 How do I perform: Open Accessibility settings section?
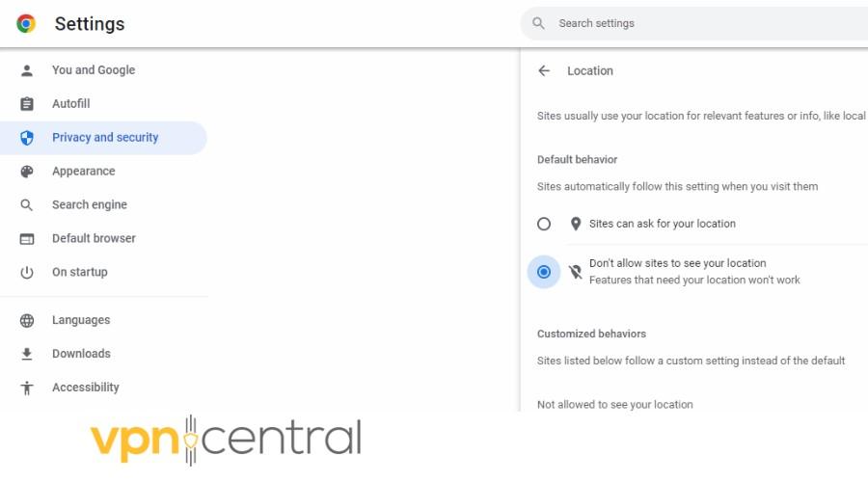pyautogui.click(x=86, y=388)
